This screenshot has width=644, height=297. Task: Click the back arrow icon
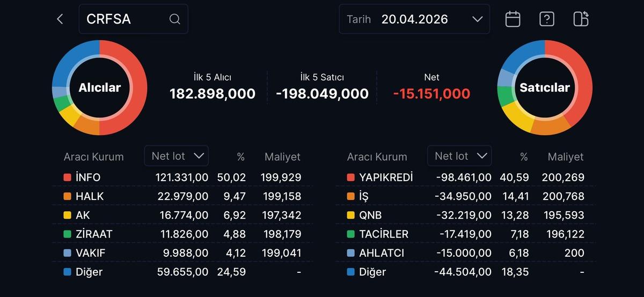[60, 19]
